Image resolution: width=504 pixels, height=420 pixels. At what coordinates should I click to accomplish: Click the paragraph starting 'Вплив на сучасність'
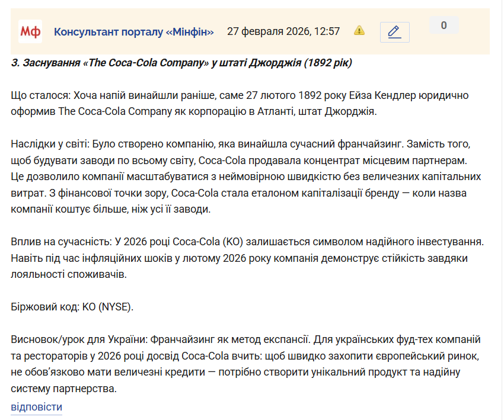[247, 258]
